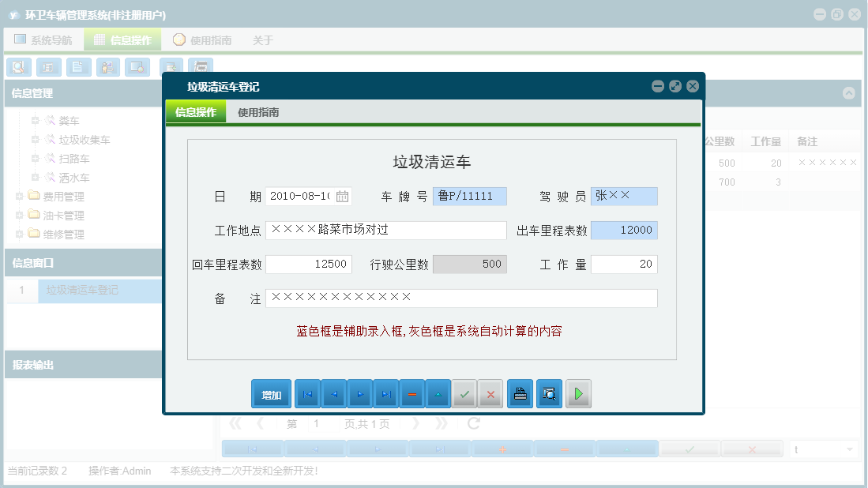Cancel changes with the red X
The image size is (868, 488).
pos(490,393)
